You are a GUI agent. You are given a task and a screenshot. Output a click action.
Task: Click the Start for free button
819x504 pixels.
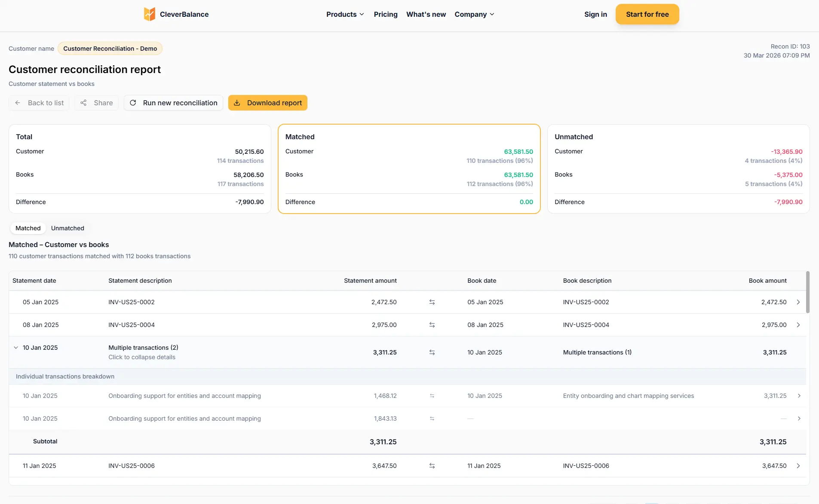point(647,14)
